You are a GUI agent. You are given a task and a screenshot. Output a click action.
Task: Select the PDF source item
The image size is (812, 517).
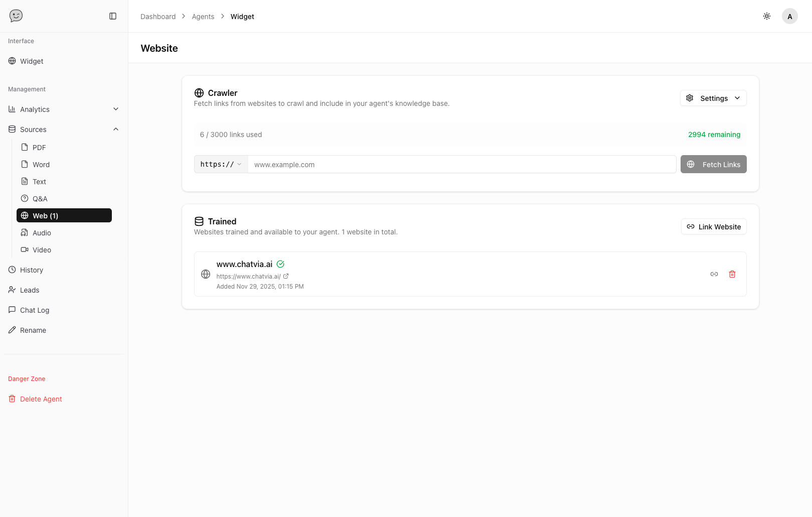click(39, 148)
